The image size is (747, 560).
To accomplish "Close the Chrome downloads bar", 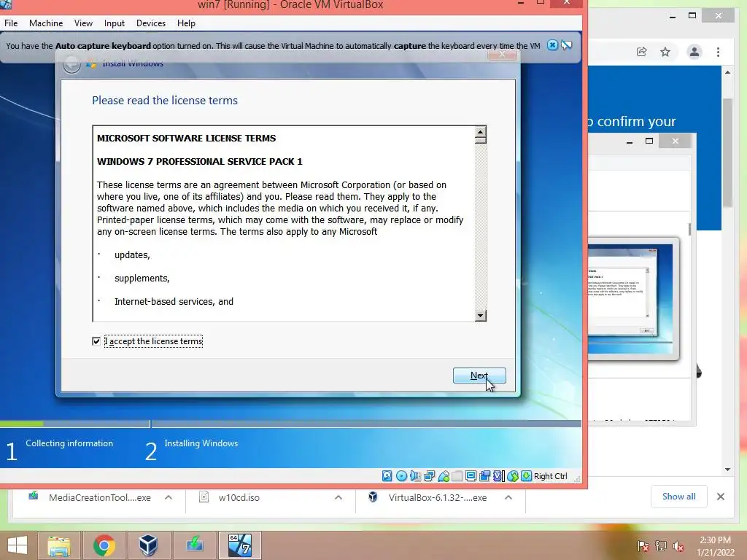I will pos(721,497).
